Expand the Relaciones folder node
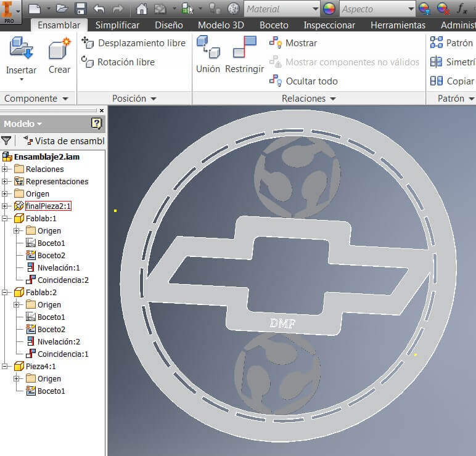This screenshot has height=456, width=476. coord(4,169)
